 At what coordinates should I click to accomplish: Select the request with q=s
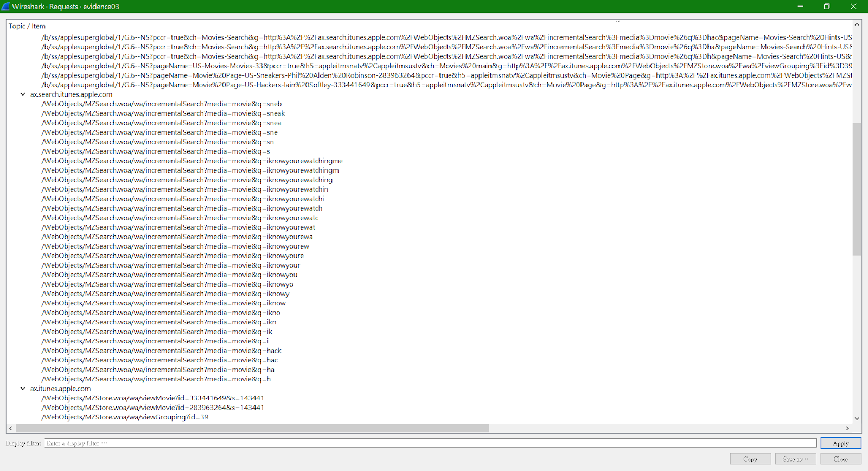[156, 151]
